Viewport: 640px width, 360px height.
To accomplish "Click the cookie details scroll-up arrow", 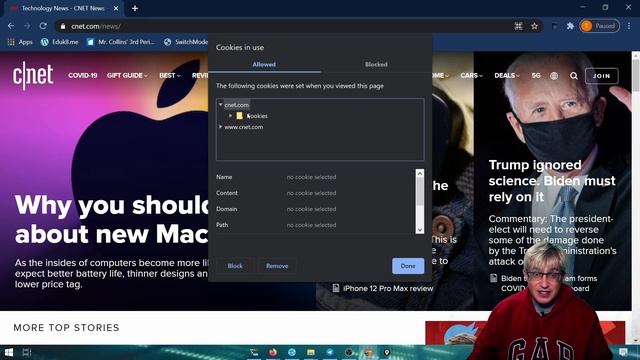I will click(x=420, y=173).
